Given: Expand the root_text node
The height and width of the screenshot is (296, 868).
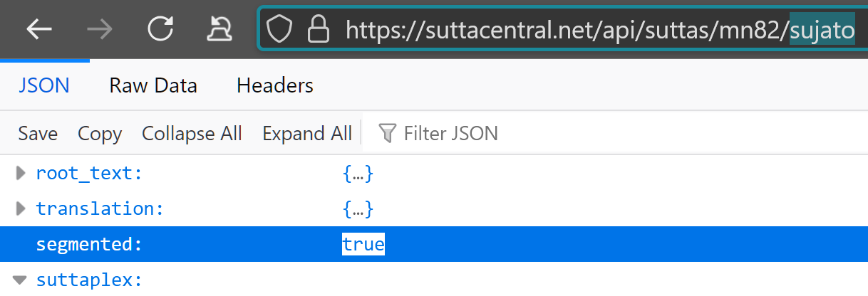Looking at the screenshot, I should 20,173.
